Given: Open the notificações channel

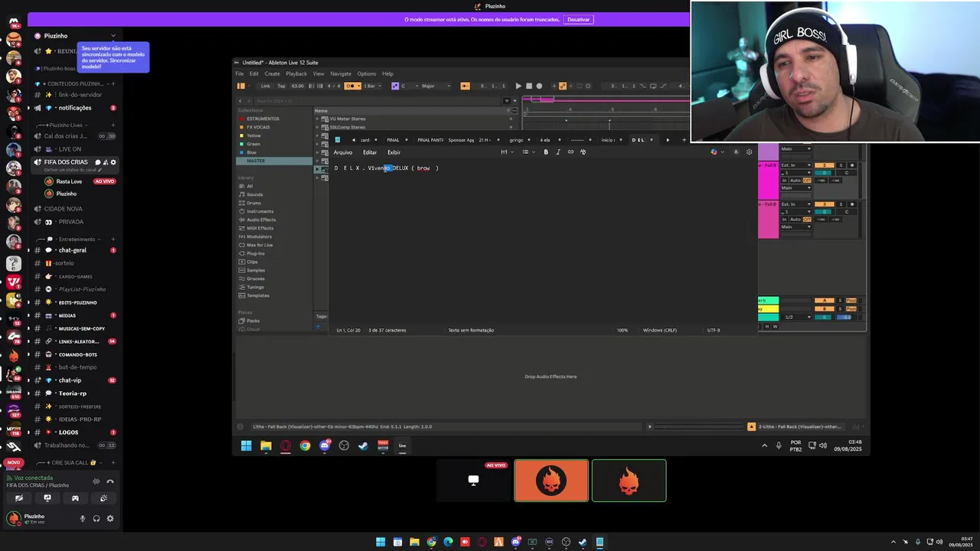Looking at the screenshot, I should [x=74, y=108].
